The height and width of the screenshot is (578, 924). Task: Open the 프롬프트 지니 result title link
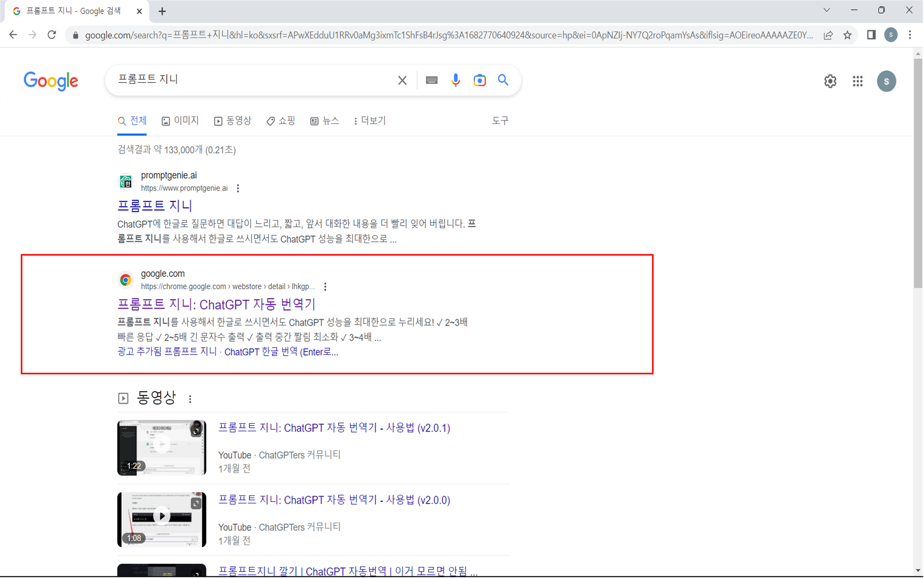155,206
